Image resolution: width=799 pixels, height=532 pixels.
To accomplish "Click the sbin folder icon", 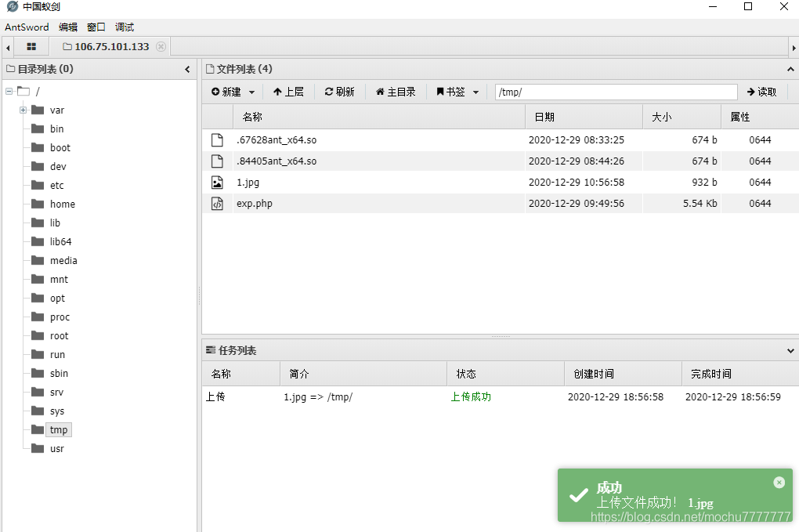I will click(38, 374).
